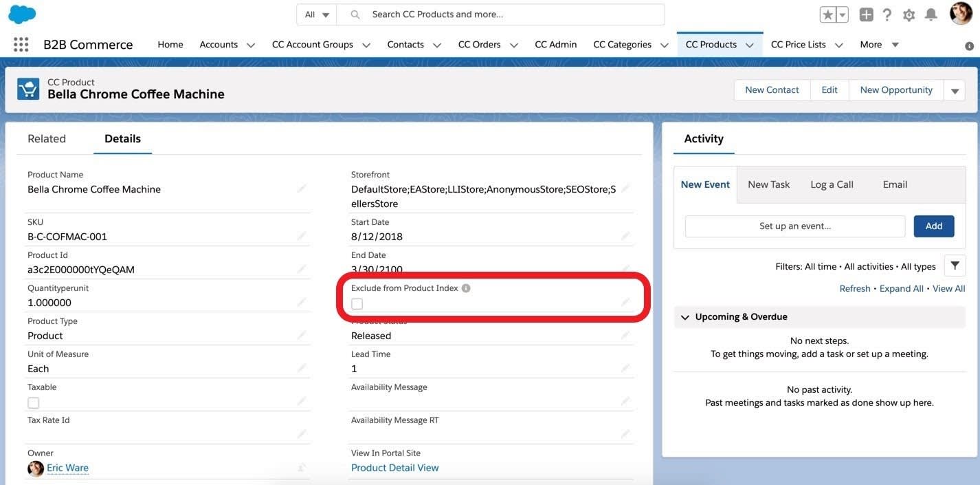Edit Product Status pencil icon
The width and height of the screenshot is (980, 485).
625,335
